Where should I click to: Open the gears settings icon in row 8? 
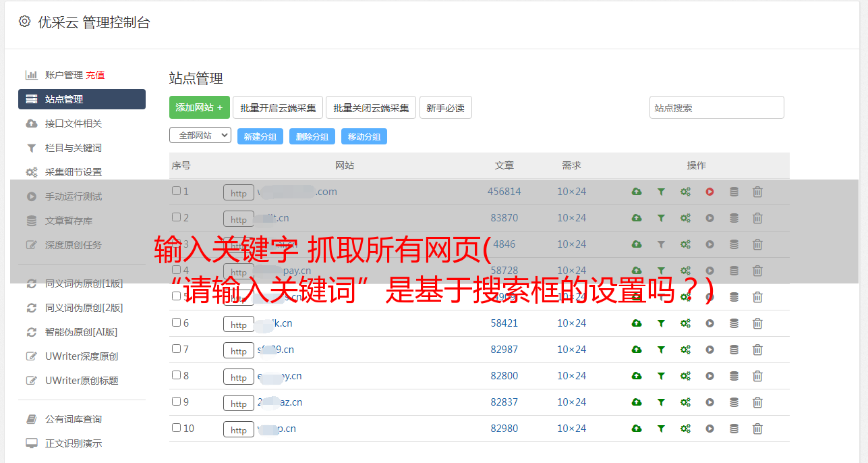pyautogui.click(x=685, y=376)
